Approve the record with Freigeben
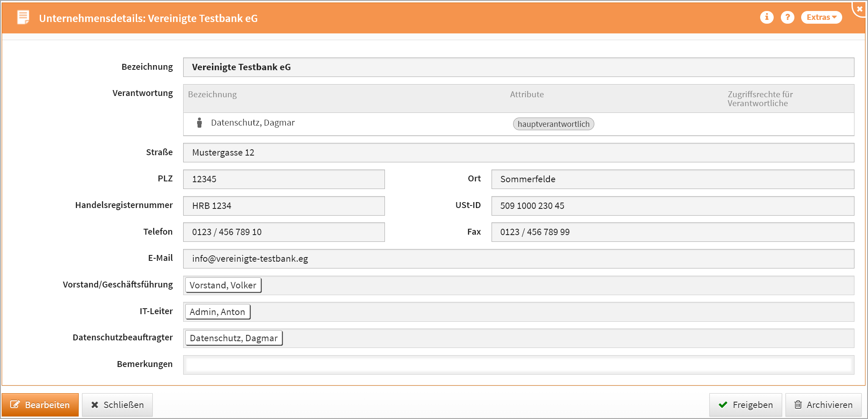This screenshot has width=868, height=419. pos(745,405)
